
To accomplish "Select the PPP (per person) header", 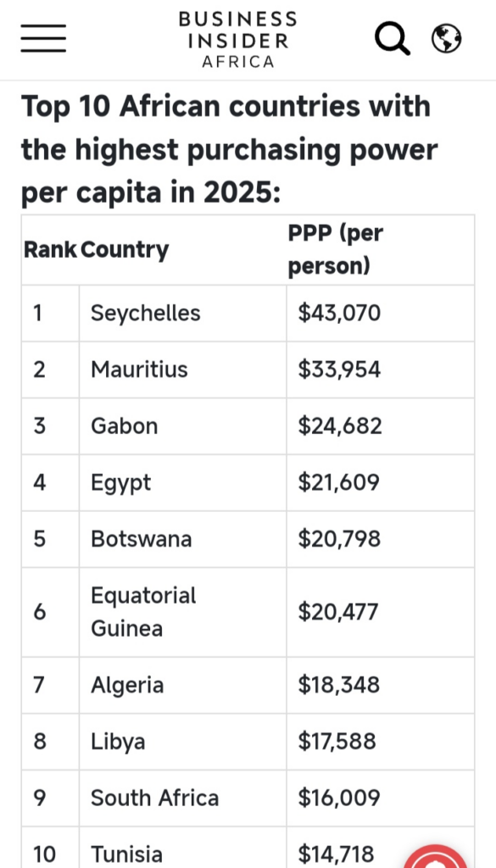I will click(x=336, y=250).
